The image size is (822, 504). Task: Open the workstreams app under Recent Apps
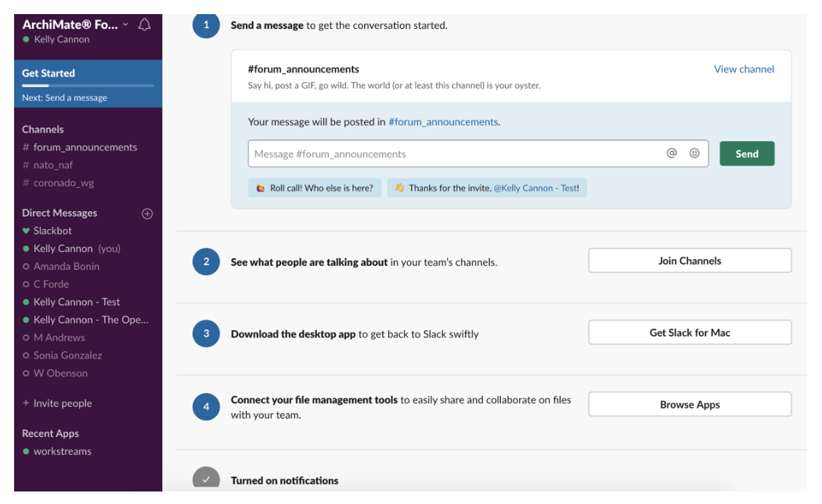pos(62,452)
